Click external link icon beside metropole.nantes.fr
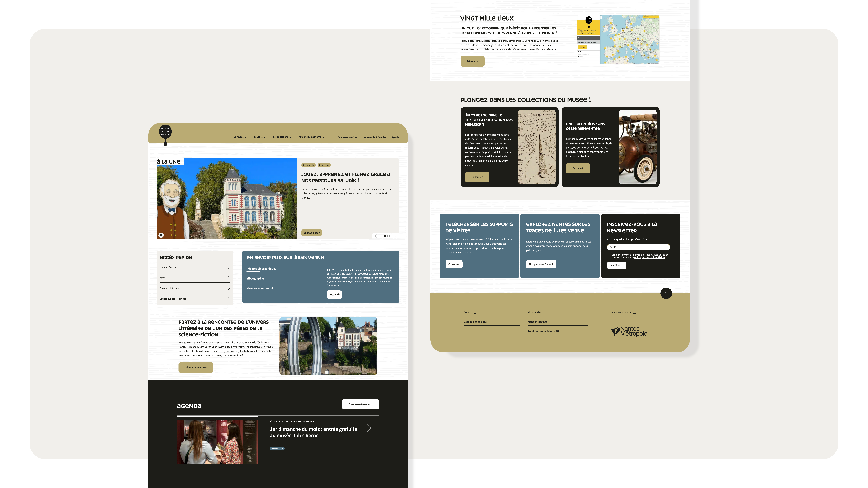868x488 pixels. click(x=635, y=312)
